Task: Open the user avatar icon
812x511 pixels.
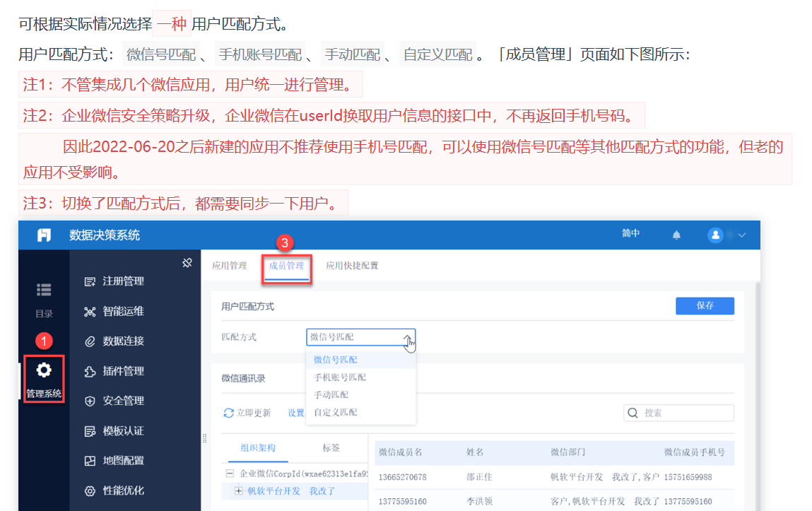Action: click(715, 235)
